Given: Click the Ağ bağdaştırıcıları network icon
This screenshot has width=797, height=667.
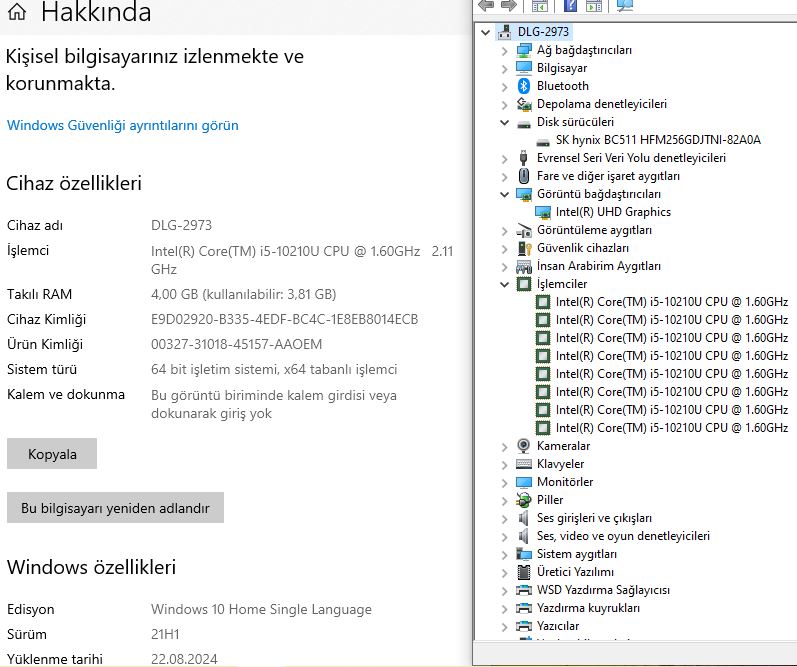Looking at the screenshot, I should click(x=524, y=50).
